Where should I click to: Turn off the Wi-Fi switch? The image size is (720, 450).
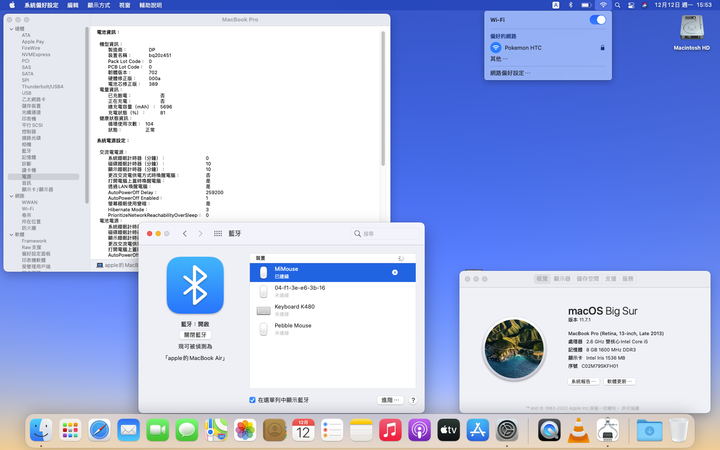click(x=597, y=20)
